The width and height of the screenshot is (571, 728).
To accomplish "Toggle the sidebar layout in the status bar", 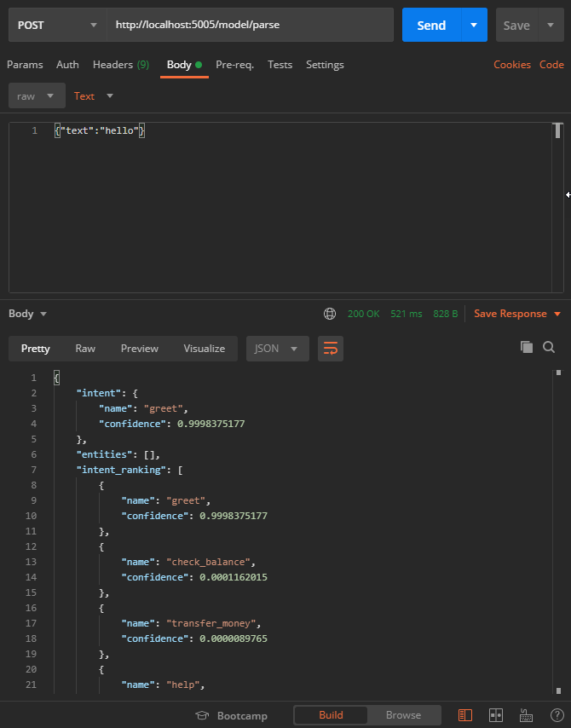I will point(465,715).
